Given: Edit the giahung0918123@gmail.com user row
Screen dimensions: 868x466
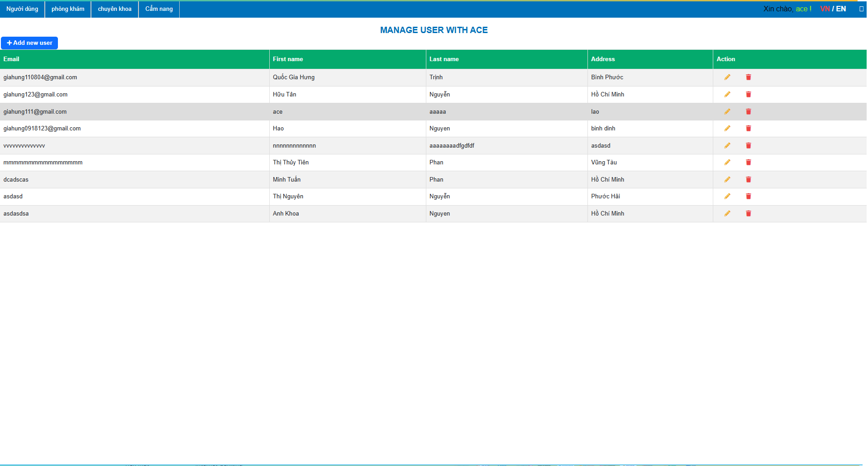Looking at the screenshot, I should point(727,129).
